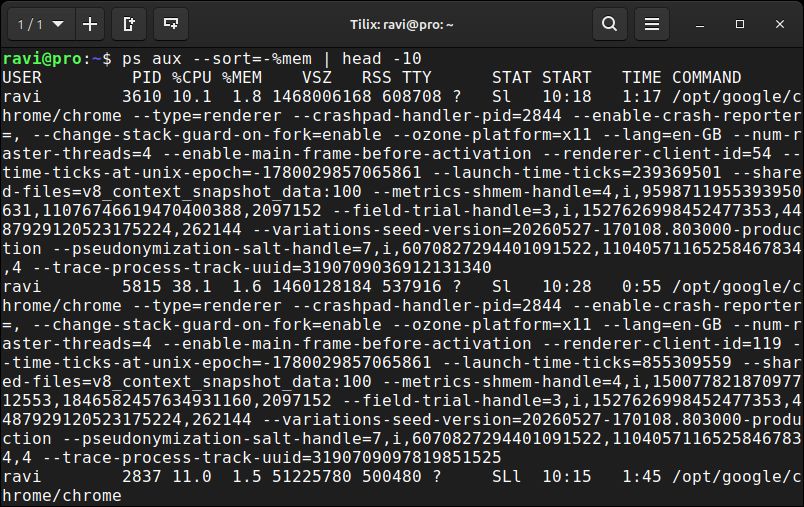Click start time 10:15
This screenshot has width=804, height=507.
(567, 476)
